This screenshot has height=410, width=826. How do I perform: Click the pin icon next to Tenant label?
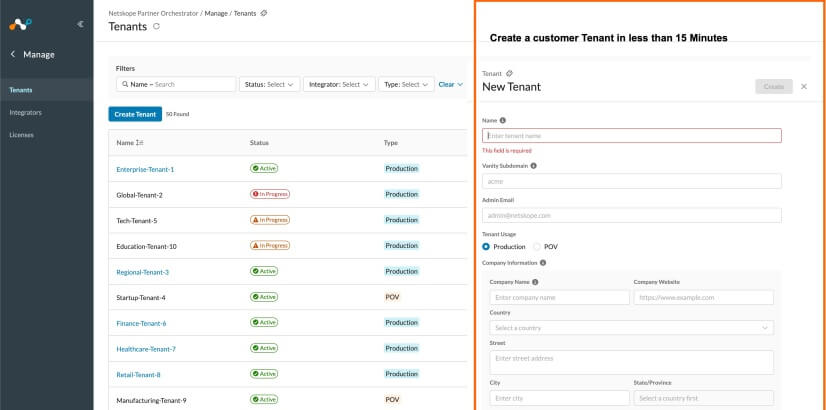click(509, 74)
